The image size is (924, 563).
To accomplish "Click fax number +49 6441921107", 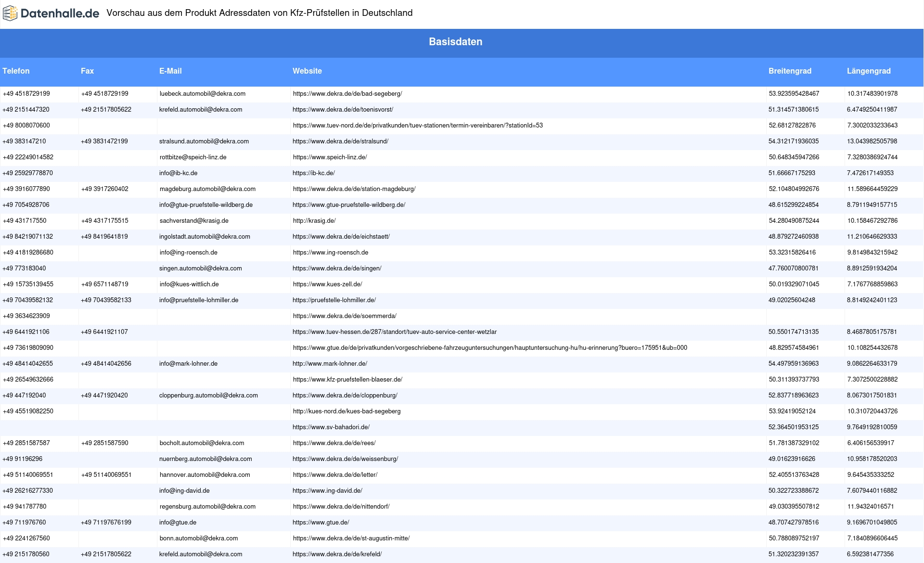I will [x=104, y=332].
